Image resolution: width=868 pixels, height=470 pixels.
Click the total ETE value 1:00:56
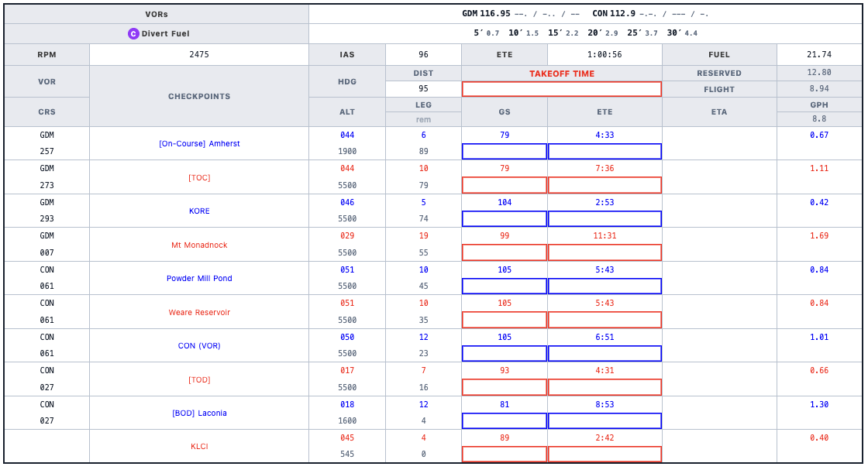604,55
